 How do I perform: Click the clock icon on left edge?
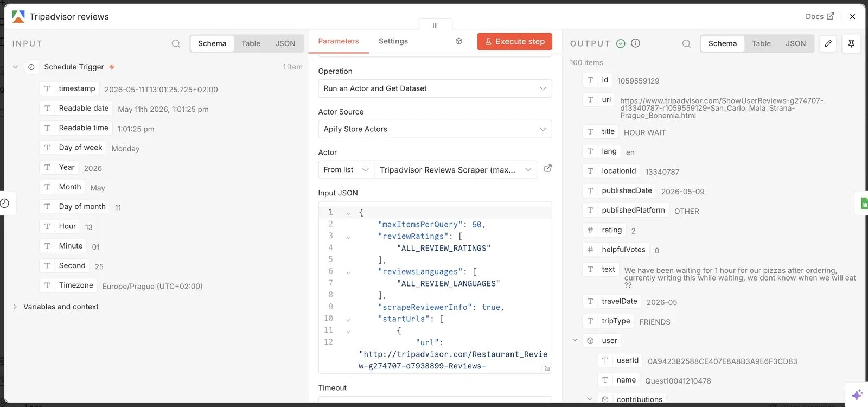point(4,203)
